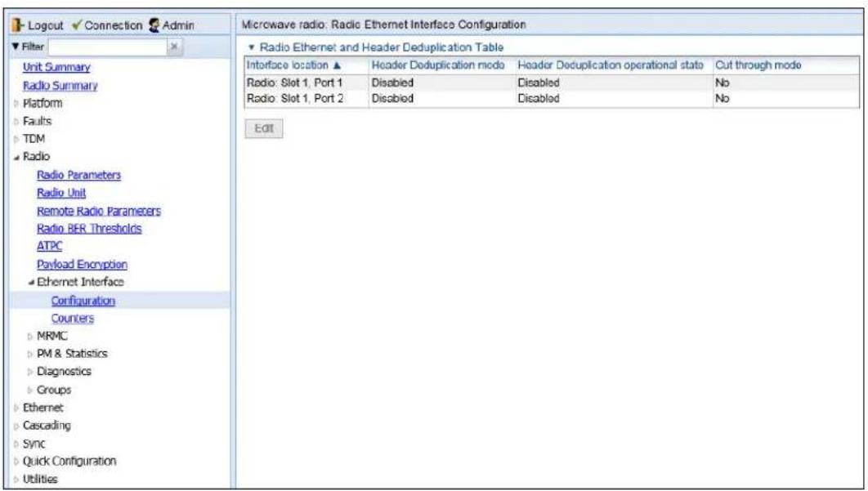
Task: Click the Admin label
Action: [x=178, y=25]
